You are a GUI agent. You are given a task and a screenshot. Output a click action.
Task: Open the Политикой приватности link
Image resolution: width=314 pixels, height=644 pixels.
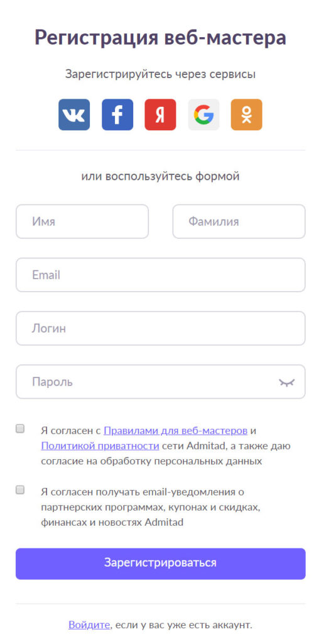tap(100, 446)
